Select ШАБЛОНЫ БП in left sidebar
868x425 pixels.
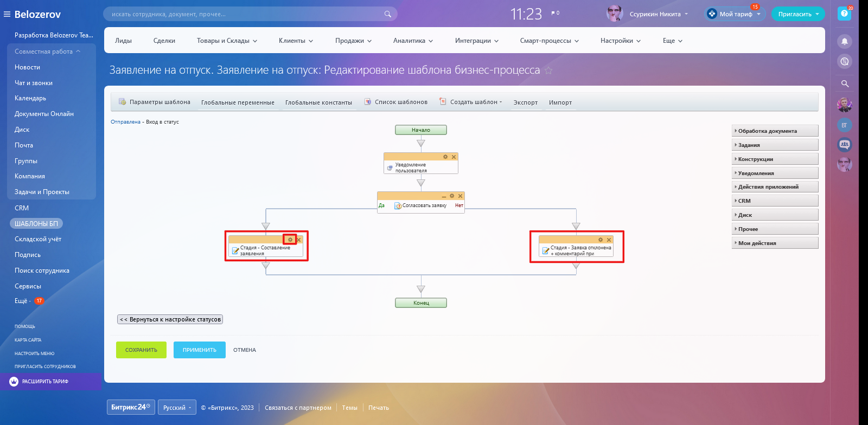pyautogui.click(x=36, y=224)
